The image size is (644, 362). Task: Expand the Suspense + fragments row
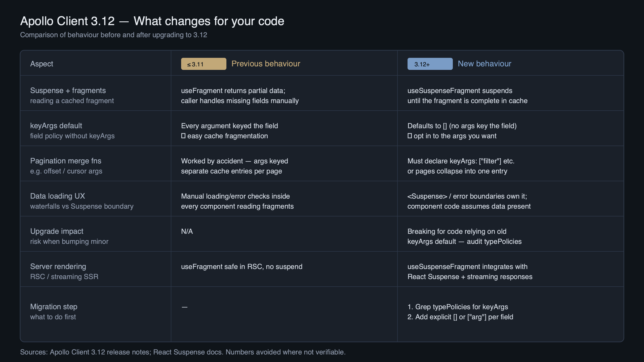[x=68, y=90]
